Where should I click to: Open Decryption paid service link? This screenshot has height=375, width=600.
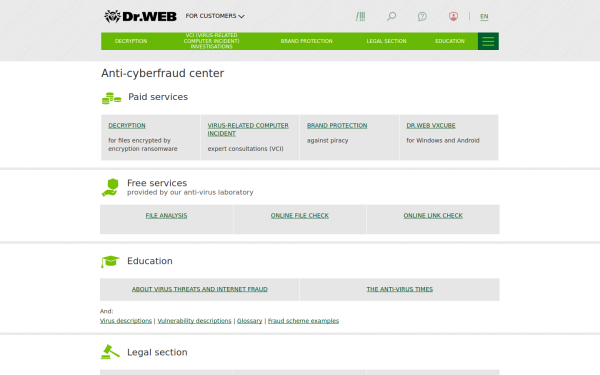127,126
